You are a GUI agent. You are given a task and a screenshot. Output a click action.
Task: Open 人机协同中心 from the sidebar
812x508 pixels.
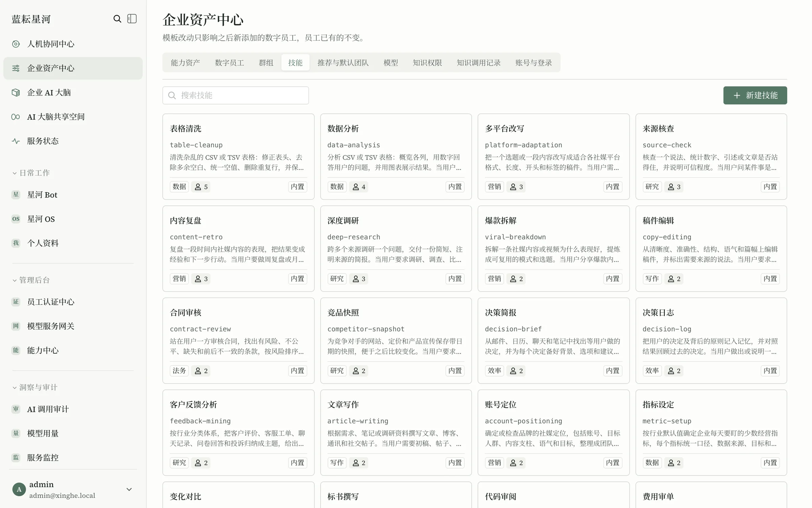[x=73, y=44]
